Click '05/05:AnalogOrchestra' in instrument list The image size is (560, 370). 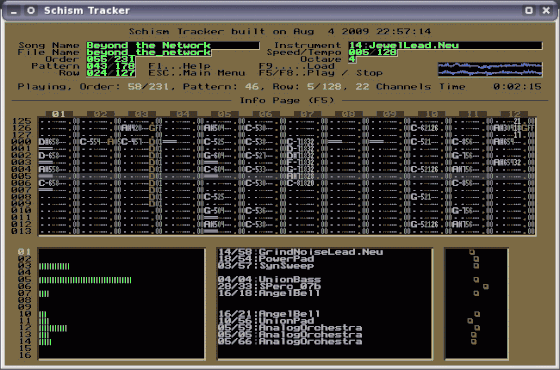point(290,335)
